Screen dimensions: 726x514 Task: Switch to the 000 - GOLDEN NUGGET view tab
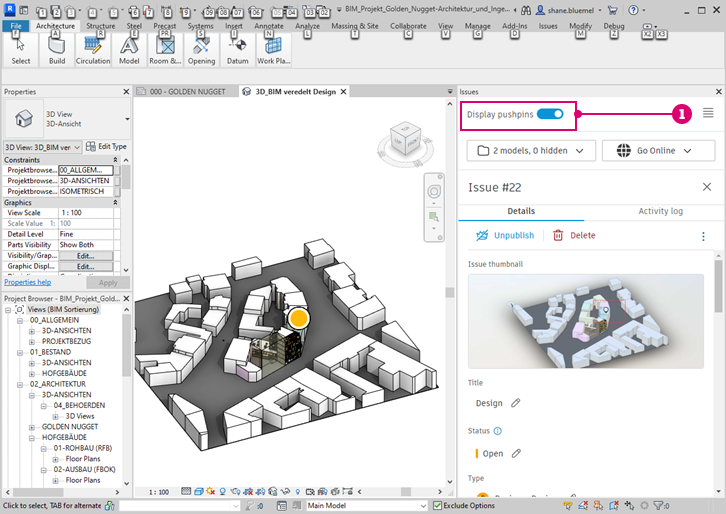click(x=188, y=92)
